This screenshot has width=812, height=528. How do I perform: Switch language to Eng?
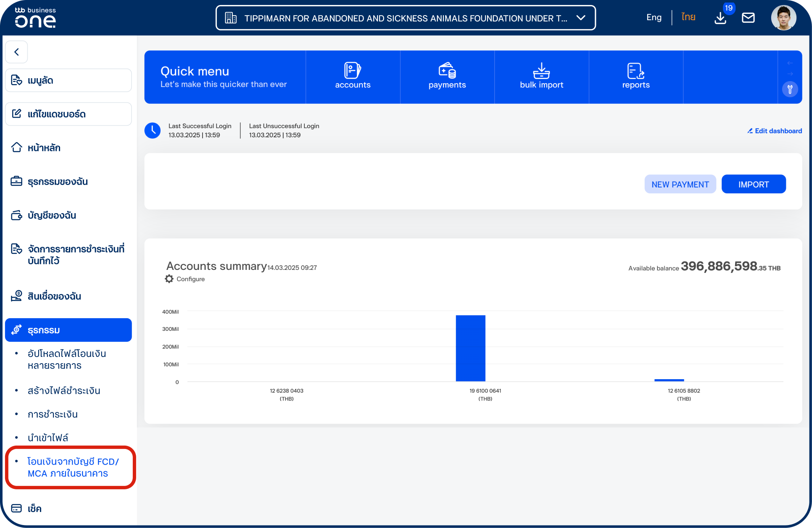(654, 18)
